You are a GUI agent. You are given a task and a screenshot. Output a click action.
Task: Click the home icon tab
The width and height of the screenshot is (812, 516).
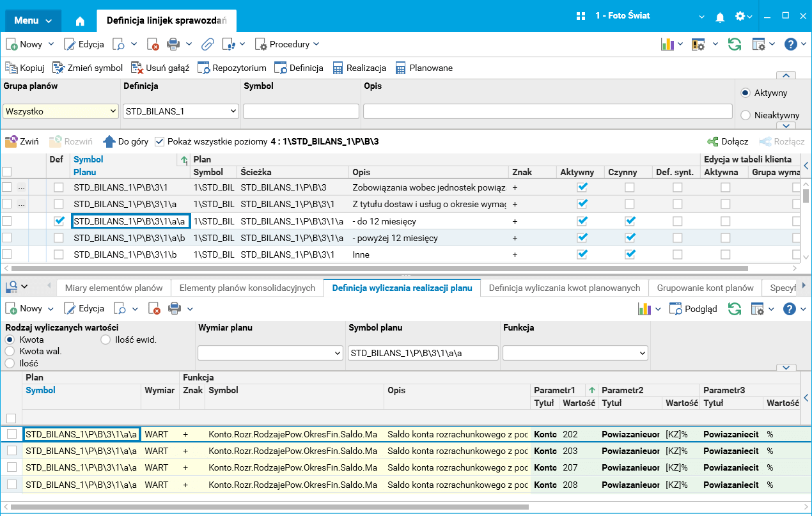80,20
